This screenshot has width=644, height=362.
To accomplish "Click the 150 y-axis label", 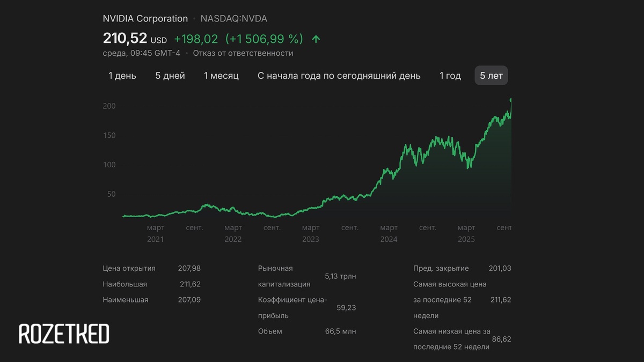I will tap(109, 136).
